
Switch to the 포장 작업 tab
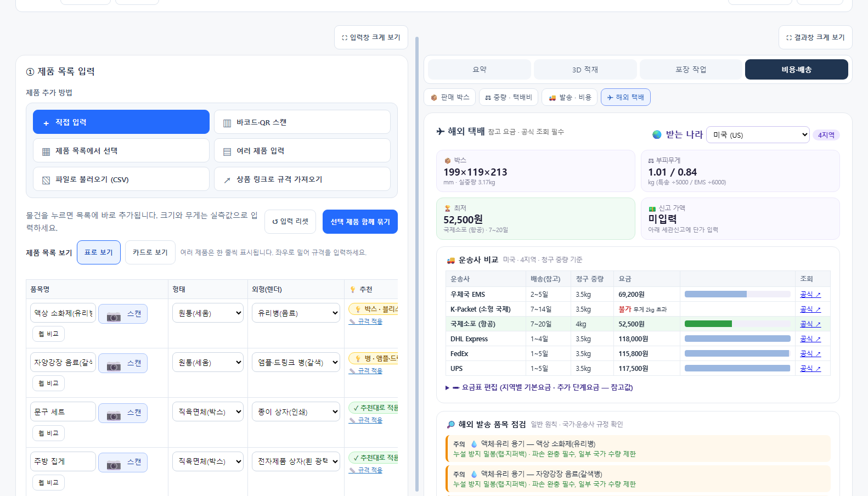[691, 70]
